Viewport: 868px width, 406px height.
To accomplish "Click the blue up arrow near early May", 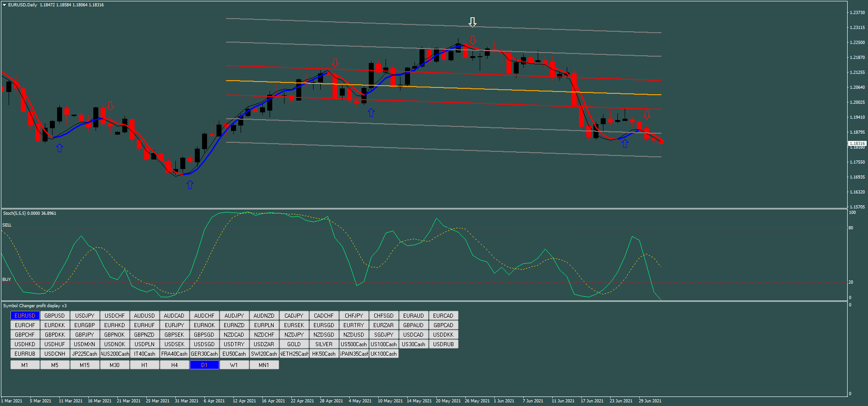I will point(371,112).
